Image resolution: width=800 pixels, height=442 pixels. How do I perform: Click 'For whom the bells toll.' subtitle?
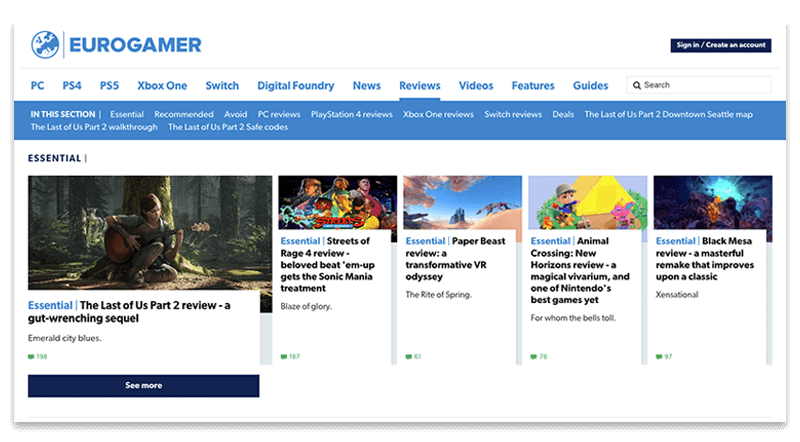(x=573, y=318)
